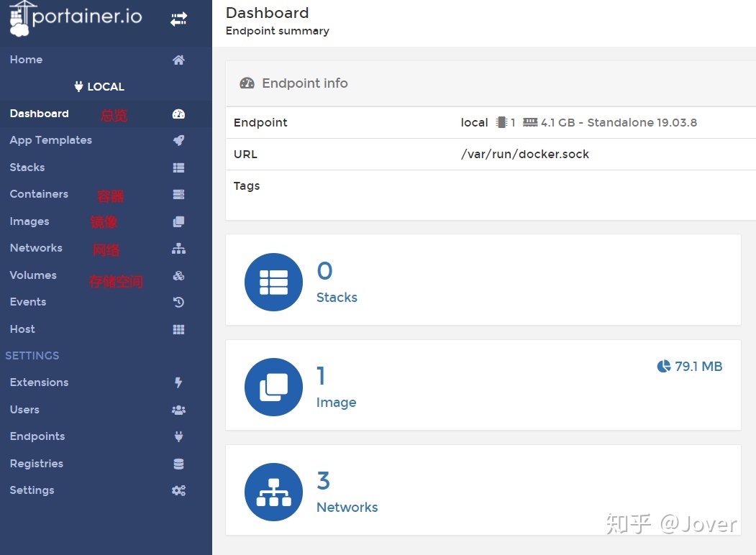
Task: Click the portainer.io logo
Action: point(76,18)
